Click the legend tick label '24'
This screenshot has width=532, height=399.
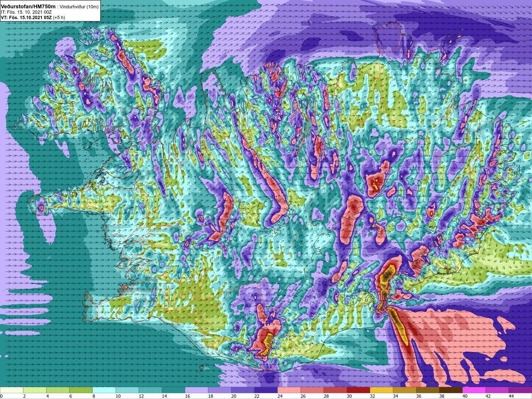click(x=280, y=396)
